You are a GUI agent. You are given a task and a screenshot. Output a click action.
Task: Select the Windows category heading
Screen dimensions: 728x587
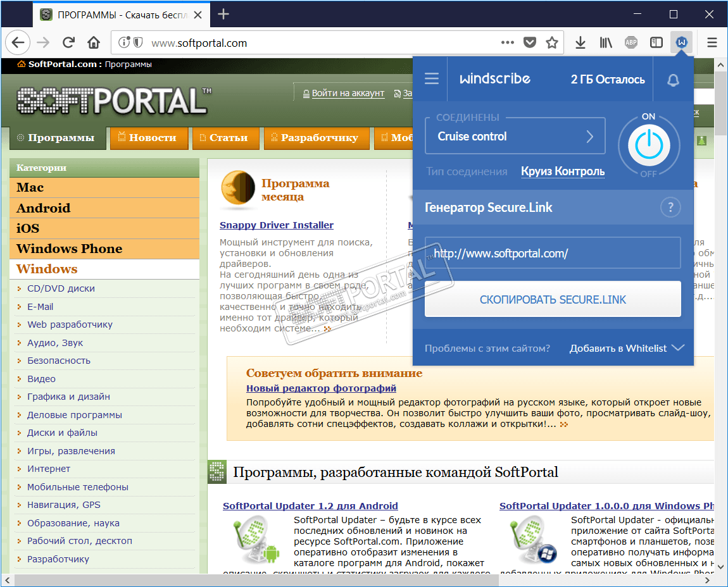[104, 269]
